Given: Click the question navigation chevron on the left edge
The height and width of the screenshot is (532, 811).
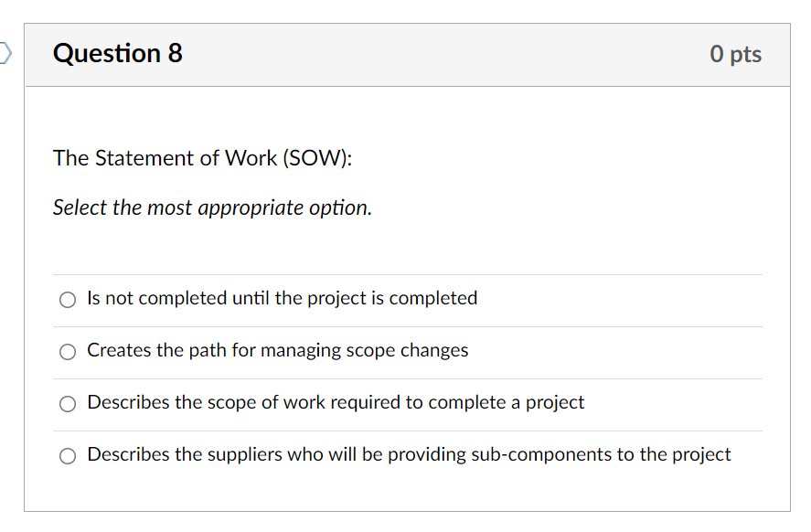Looking at the screenshot, I should pos(5,54).
